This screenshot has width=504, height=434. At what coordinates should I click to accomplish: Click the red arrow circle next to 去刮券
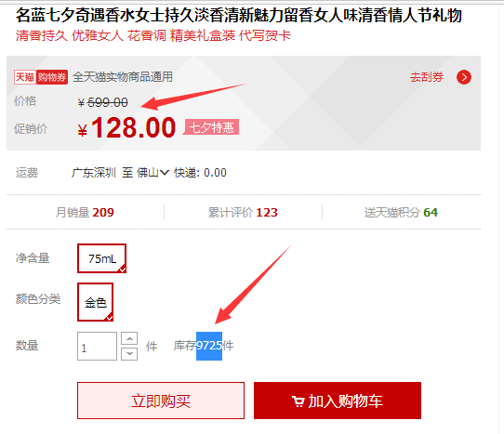click(464, 77)
